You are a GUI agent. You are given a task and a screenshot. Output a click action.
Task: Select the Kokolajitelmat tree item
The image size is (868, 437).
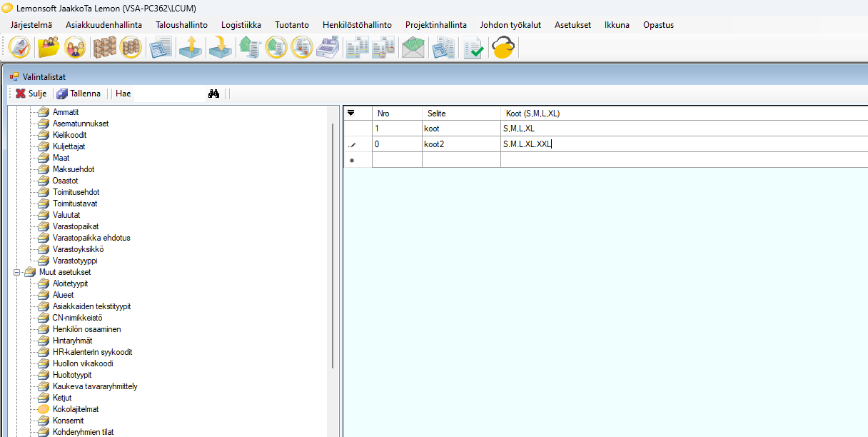pyautogui.click(x=76, y=409)
